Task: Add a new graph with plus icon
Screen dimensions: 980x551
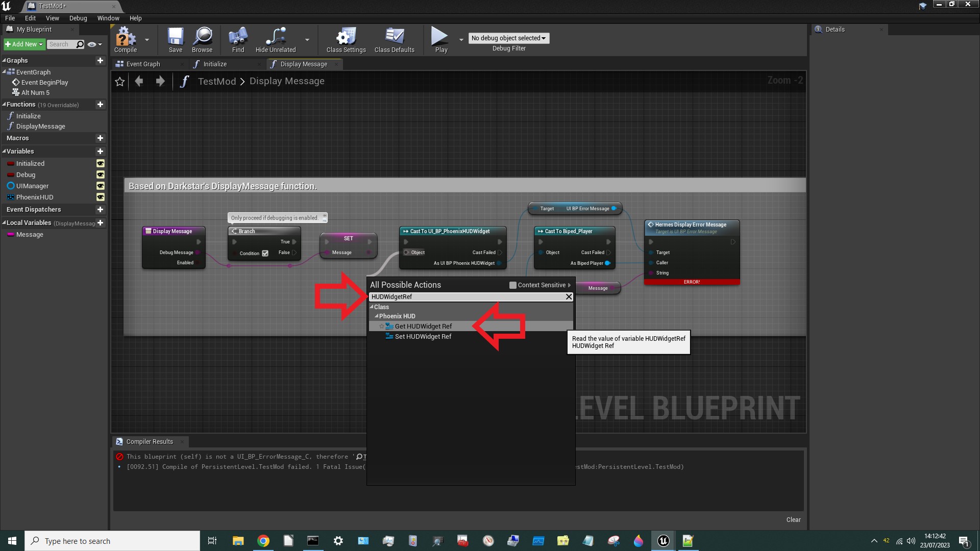Action: [x=100, y=61]
